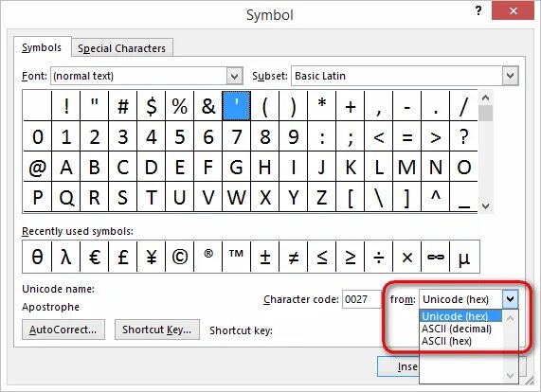This screenshot has width=541, height=392.
Task: Pick the plus + symbol in grid
Action: [x=351, y=106]
